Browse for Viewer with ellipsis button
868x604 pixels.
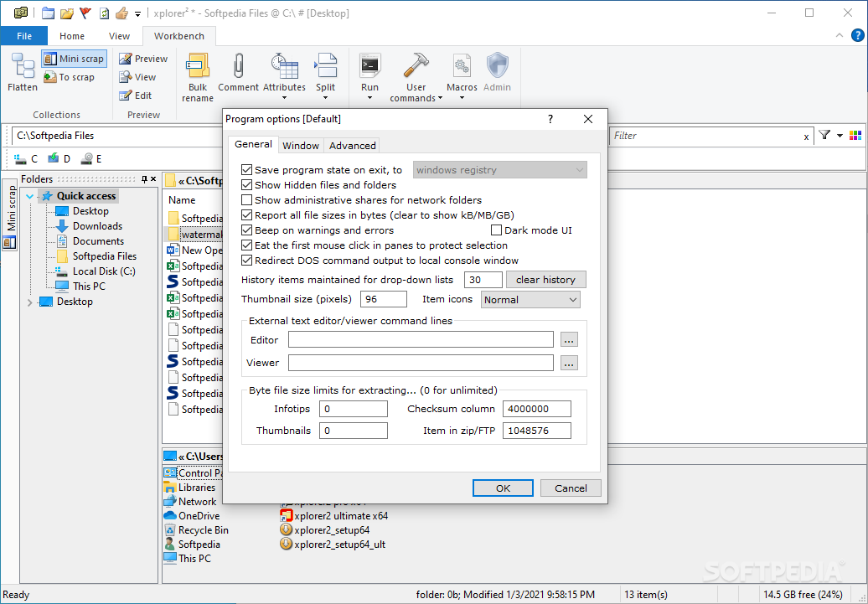(x=569, y=363)
